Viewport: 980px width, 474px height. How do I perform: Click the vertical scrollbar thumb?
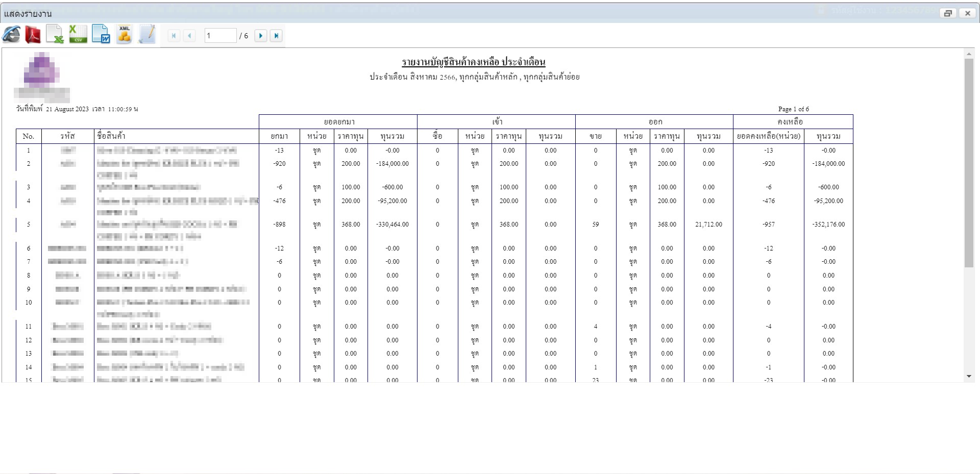tap(969, 163)
